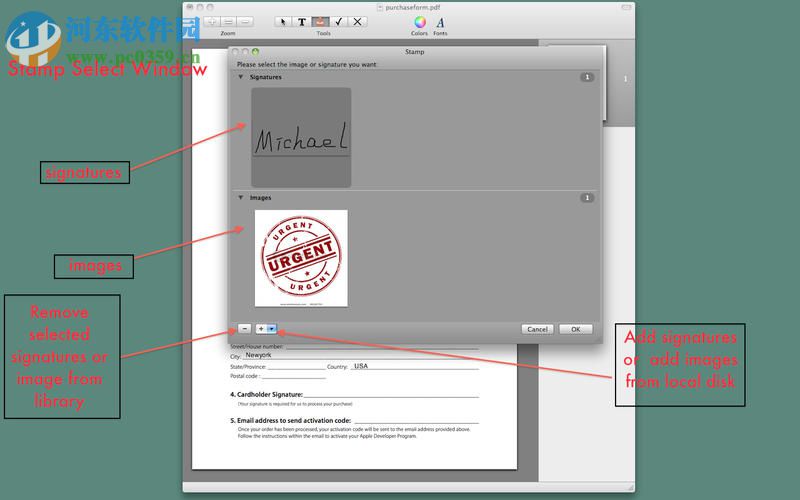Click purchaseform.pdf document title icon
Image resolution: width=800 pixels, height=500 pixels.
pyautogui.click(x=380, y=8)
